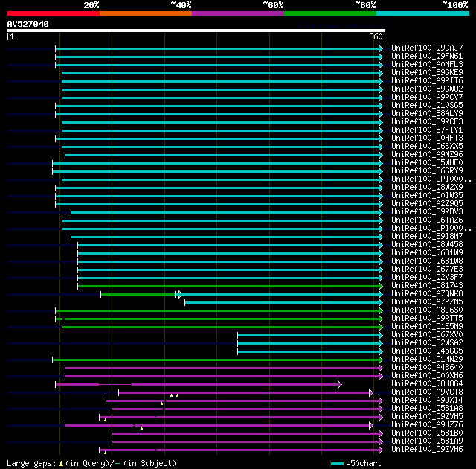Click the UniRef100_Q00XH6 label
The width and height of the screenshot is (476, 469).
427,376
